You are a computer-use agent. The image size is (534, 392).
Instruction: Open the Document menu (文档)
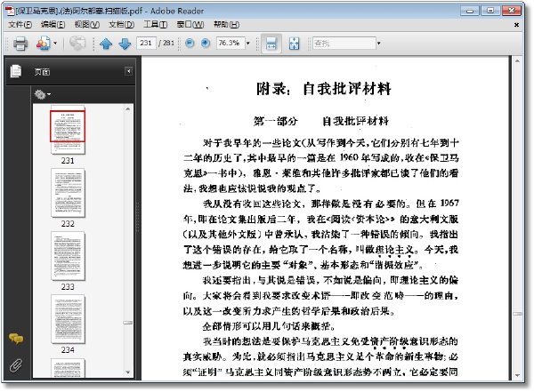[121, 25]
